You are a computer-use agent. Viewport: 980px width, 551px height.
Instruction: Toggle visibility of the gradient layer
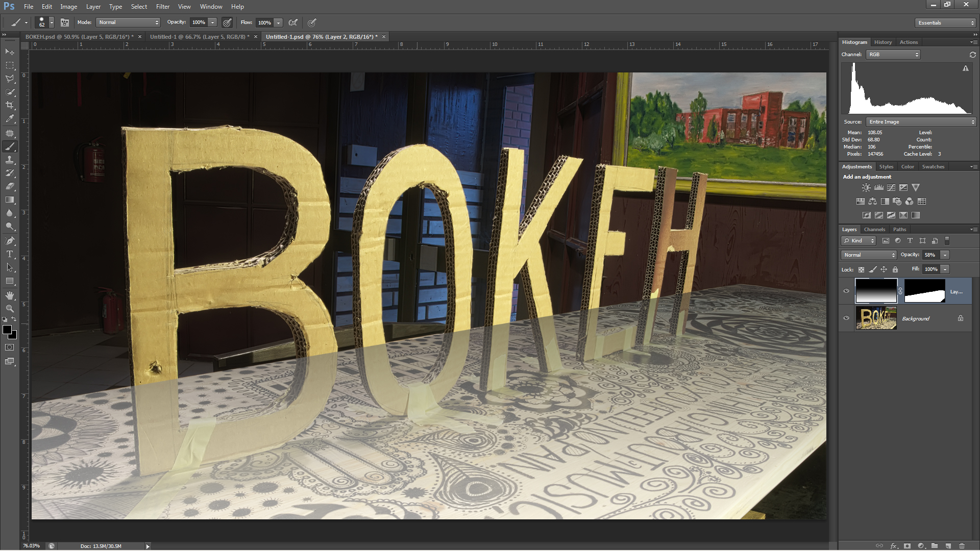click(x=846, y=291)
